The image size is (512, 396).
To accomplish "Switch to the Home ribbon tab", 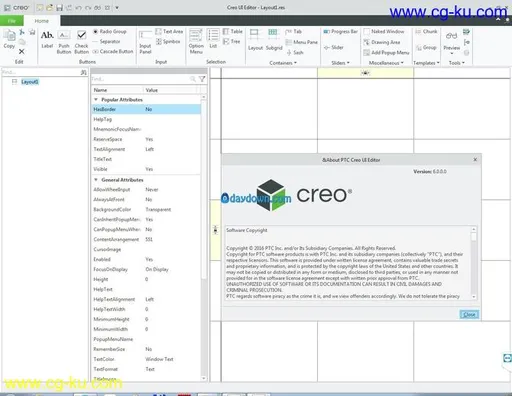I will click(x=42, y=21).
